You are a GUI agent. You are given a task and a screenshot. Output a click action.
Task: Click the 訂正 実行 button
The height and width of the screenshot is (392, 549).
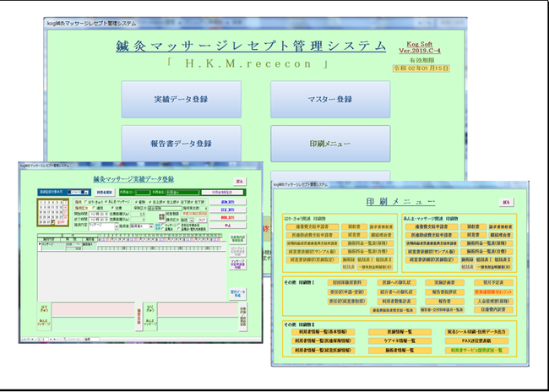[228, 210]
